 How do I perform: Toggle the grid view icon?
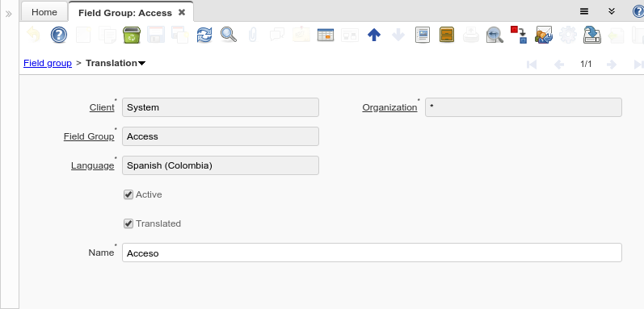(326, 35)
